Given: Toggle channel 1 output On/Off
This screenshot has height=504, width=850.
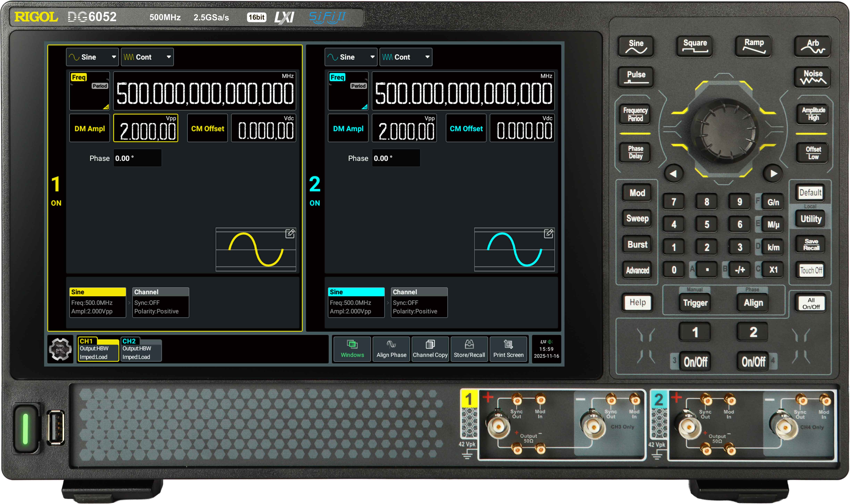Looking at the screenshot, I should [x=695, y=361].
